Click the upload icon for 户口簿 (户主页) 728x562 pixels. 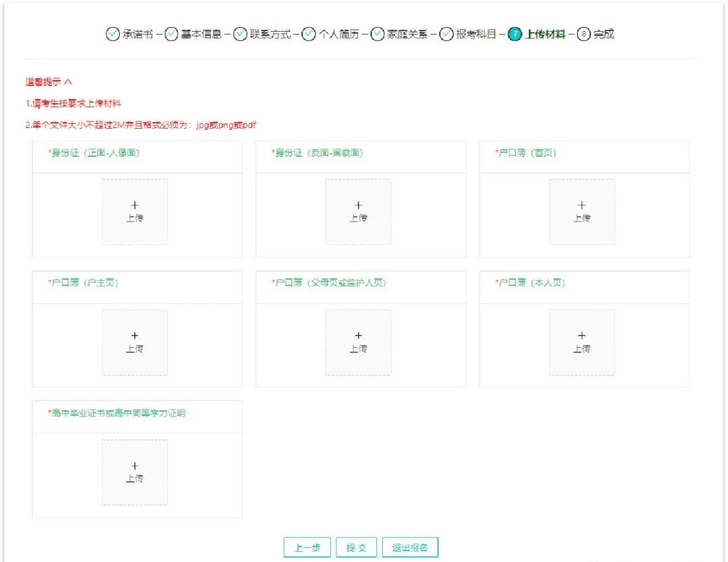coord(135,342)
